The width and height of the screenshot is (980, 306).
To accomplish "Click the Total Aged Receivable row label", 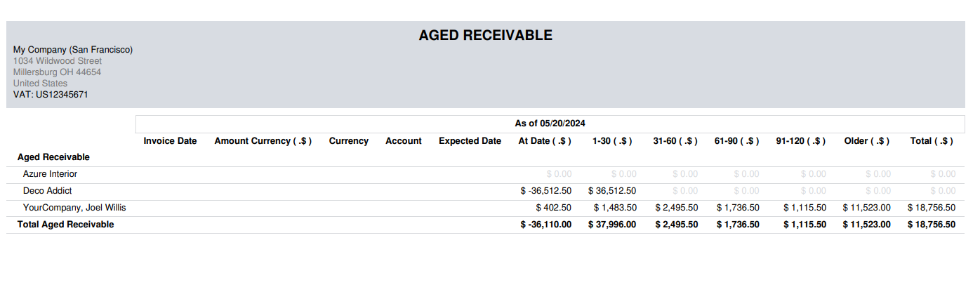I will pos(65,225).
